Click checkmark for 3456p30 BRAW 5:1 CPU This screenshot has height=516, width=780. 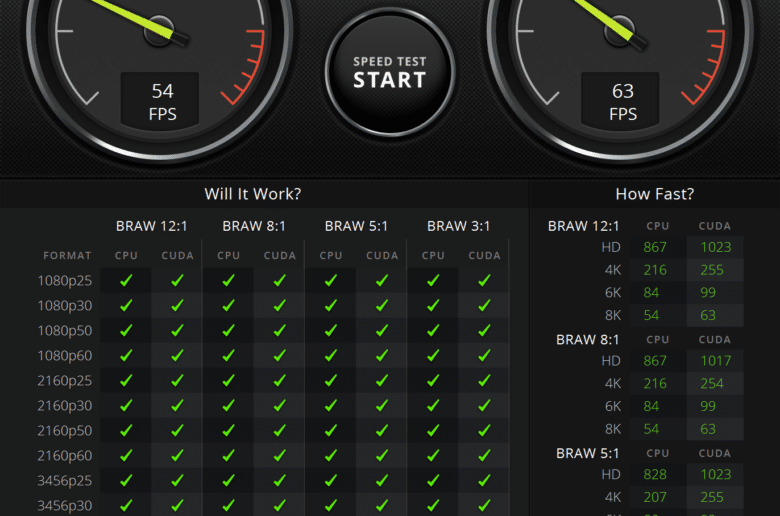[331, 506]
